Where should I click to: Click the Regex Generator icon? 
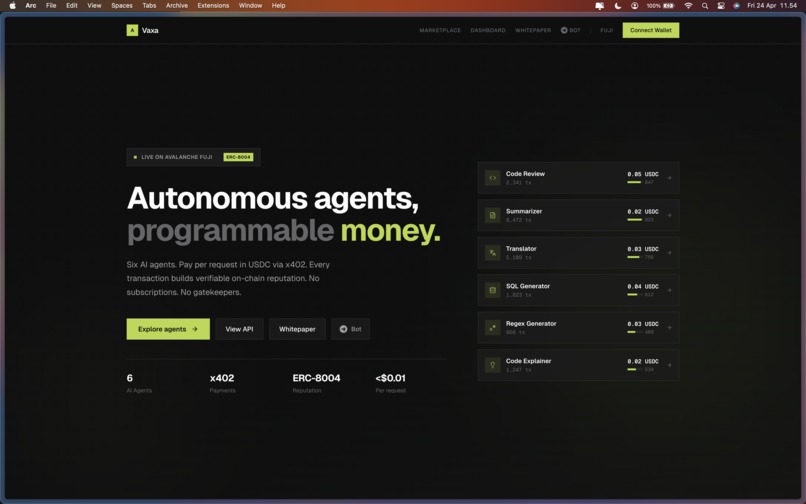click(492, 328)
